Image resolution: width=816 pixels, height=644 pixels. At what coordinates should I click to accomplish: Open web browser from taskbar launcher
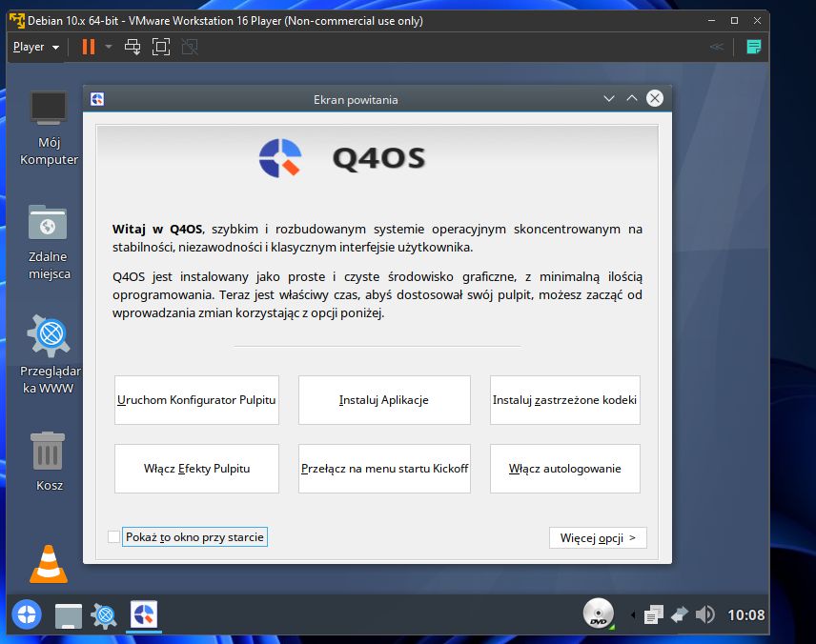click(x=104, y=616)
